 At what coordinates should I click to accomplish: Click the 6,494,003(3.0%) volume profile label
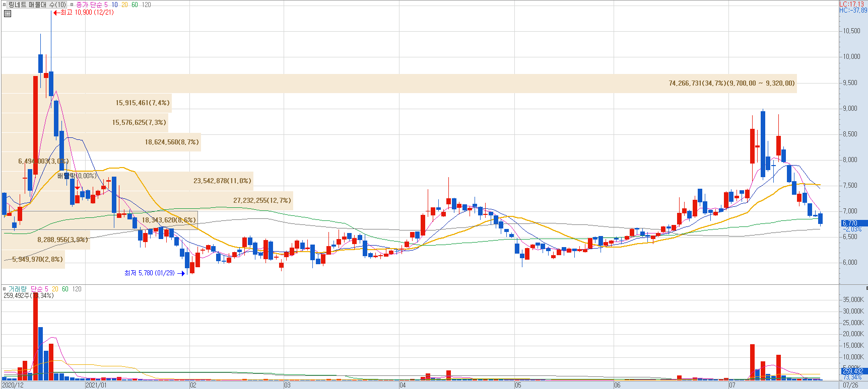(x=43, y=161)
